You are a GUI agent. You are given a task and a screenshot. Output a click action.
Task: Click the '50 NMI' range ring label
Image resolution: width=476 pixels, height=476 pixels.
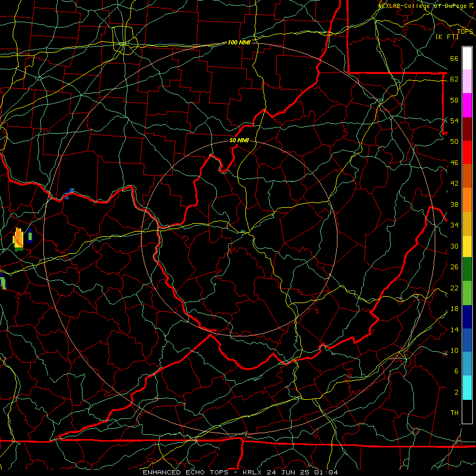pos(239,140)
